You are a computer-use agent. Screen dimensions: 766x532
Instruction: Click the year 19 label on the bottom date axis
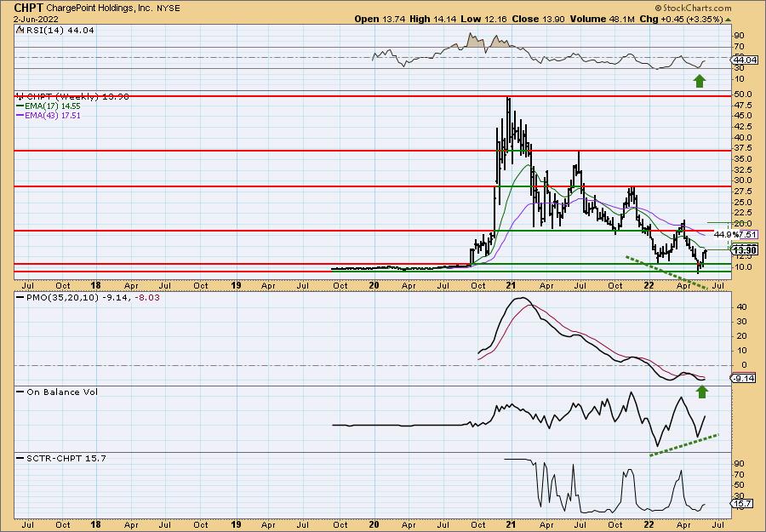coord(236,524)
